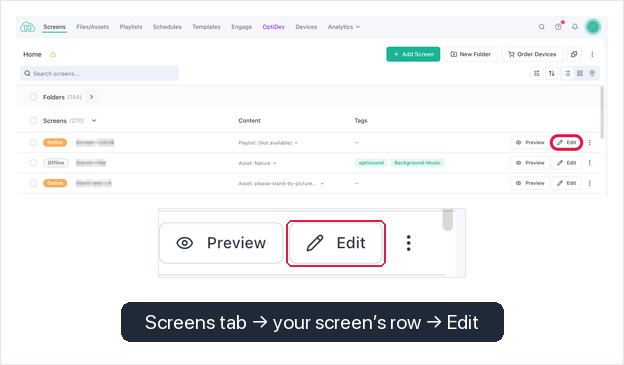Click the large Preview button in enlarged inset
624x365 pixels.
coord(221,243)
